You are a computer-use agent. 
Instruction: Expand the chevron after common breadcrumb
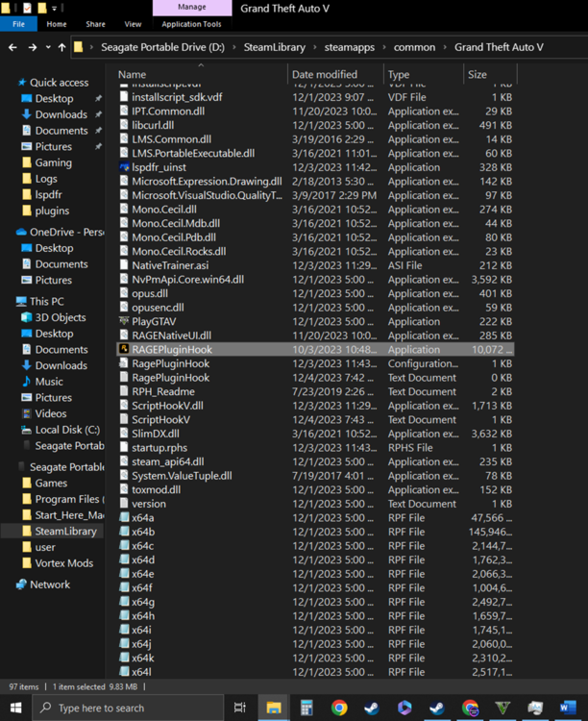[x=445, y=47]
